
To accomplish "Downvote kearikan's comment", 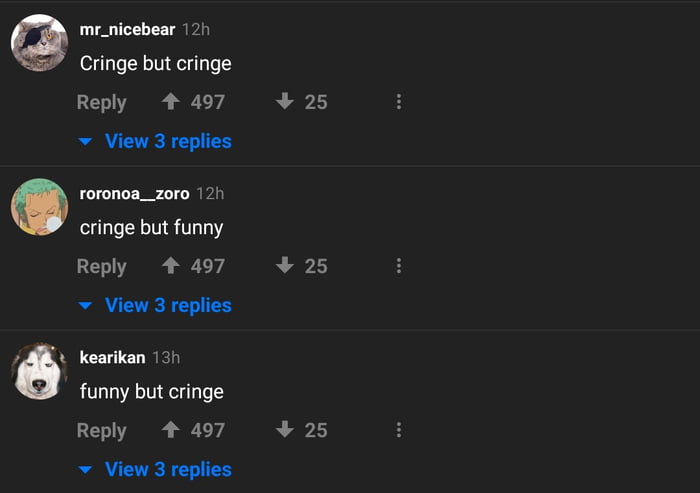I will [285, 430].
